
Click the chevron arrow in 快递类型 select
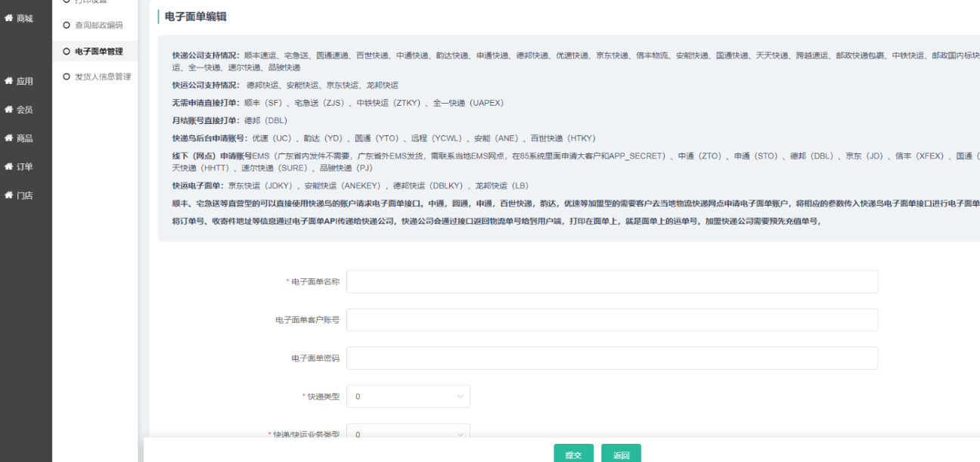click(460, 396)
